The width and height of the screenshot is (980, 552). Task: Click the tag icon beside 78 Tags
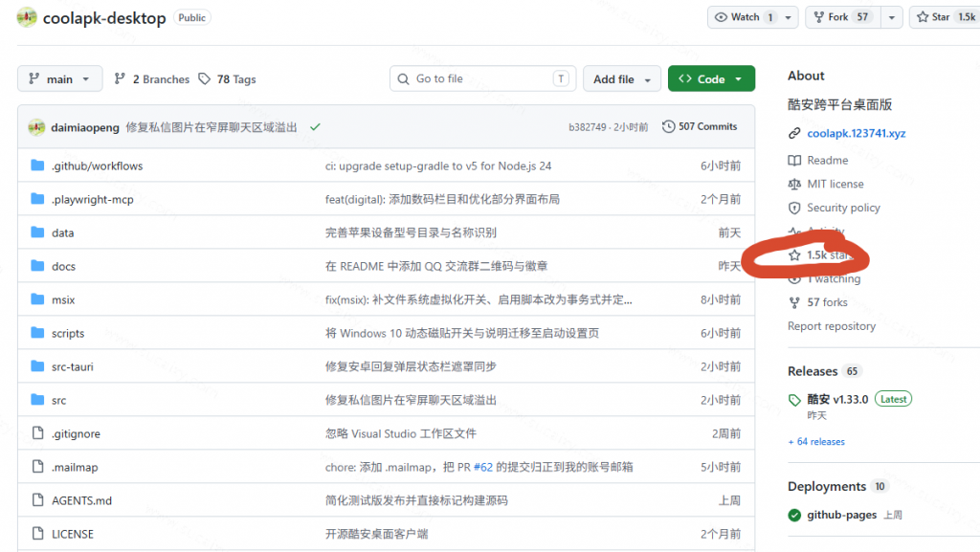205,79
